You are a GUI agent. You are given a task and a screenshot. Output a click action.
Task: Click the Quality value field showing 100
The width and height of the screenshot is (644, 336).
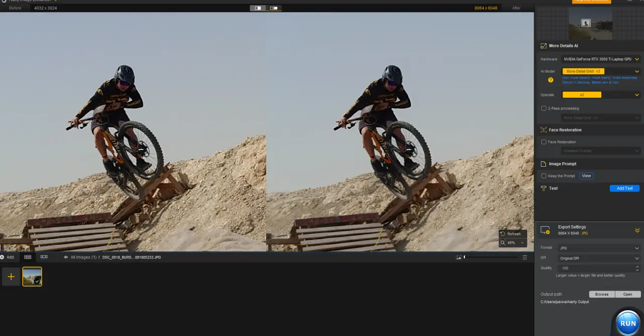595,268
